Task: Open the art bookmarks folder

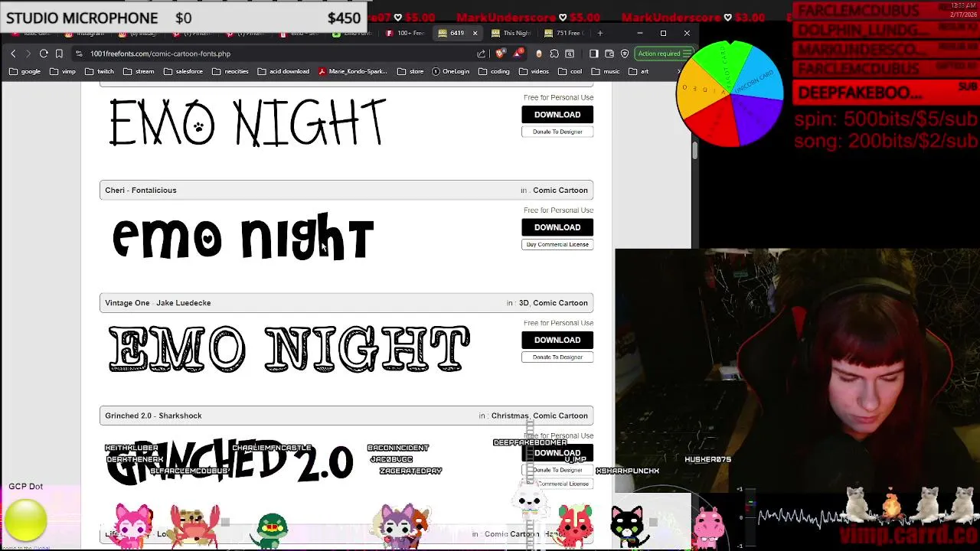Action: (638, 71)
